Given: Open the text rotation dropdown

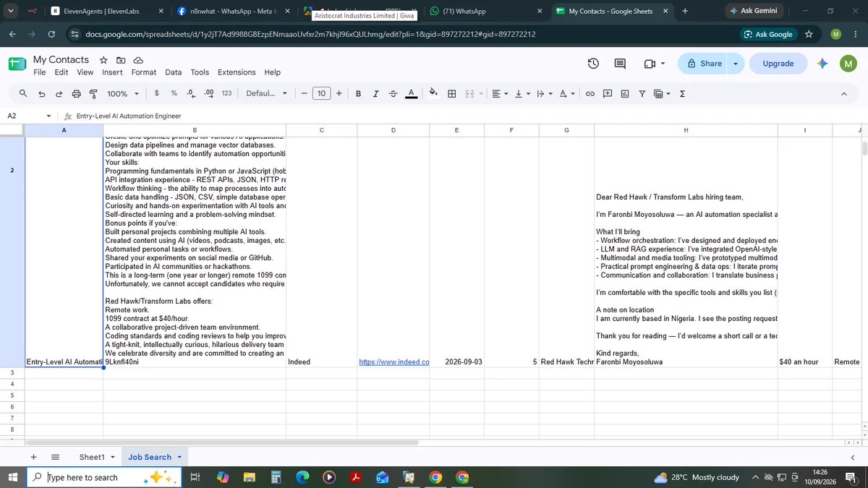Looking at the screenshot, I should (567, 93).
